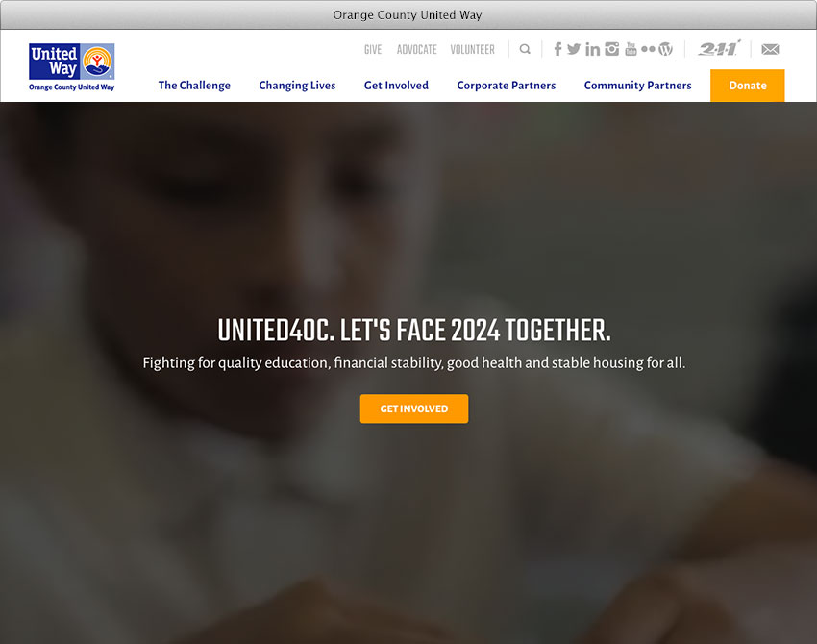Viewport: 817px width, 644px height.
Task: Open Corporate Partners menu item
Action: [507, 86]
